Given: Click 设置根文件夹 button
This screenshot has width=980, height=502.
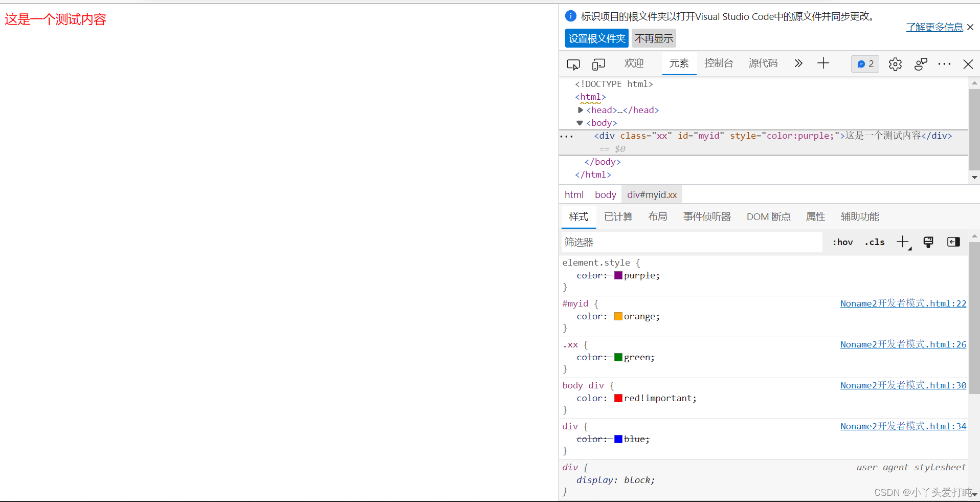Looking at the screenshot, I should pyautogui.click(x=597, y=38).
